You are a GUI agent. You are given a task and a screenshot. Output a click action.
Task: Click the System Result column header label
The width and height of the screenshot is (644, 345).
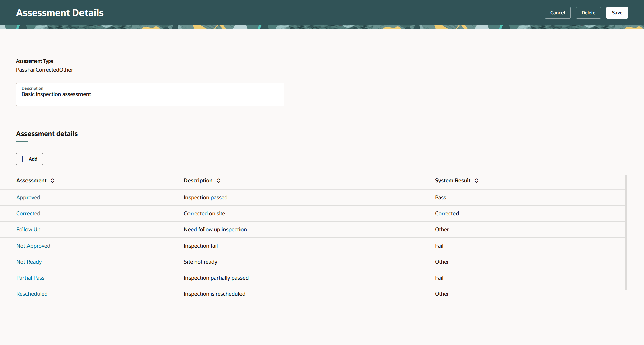pyautogui.click(x=453, y=181)
